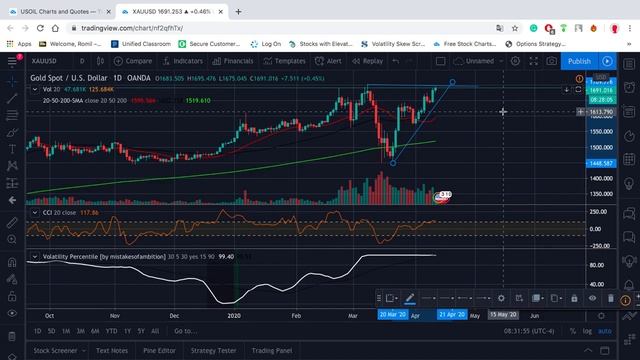Collapse the Vol 20 indicator legend
640x360 pixels.
pyautogui.click(x=35, y=89)
